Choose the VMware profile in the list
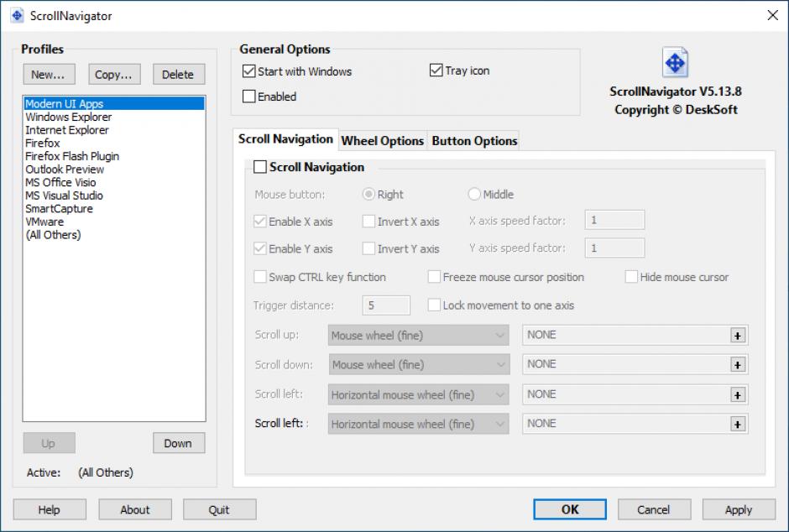The image size is (789, 532). click(44, 222)
